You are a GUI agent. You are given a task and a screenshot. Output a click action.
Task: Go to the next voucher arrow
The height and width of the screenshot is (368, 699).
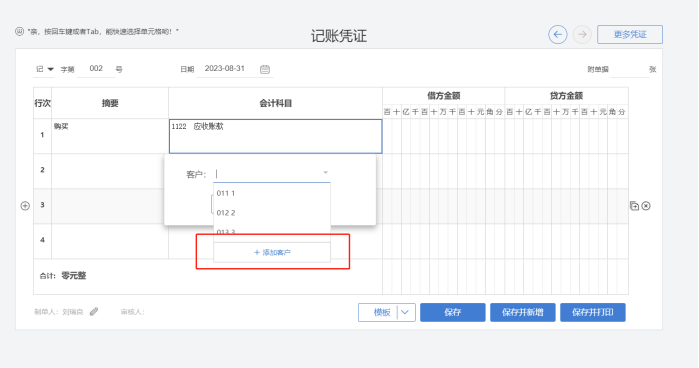[582, 34]
